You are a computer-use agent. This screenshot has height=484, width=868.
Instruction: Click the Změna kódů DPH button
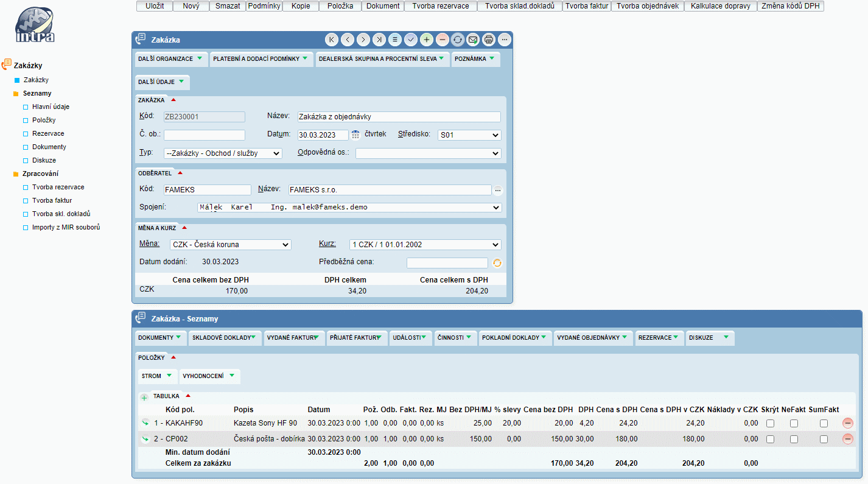coord(791,6)
